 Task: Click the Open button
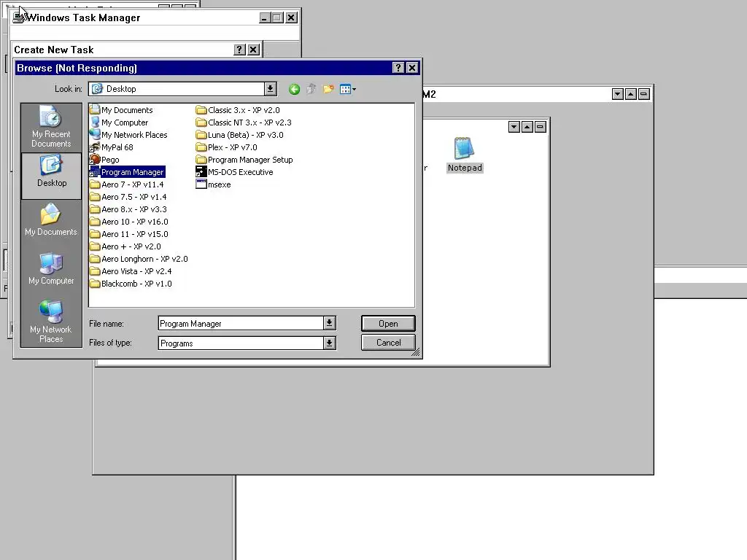click(388, 323)
